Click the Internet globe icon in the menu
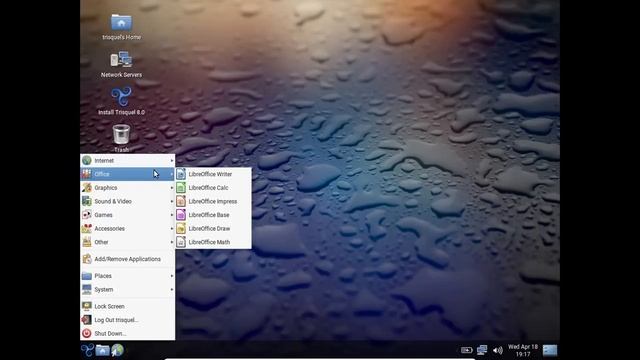This screenshot has height=360, width=640. (x=87, y=160)
